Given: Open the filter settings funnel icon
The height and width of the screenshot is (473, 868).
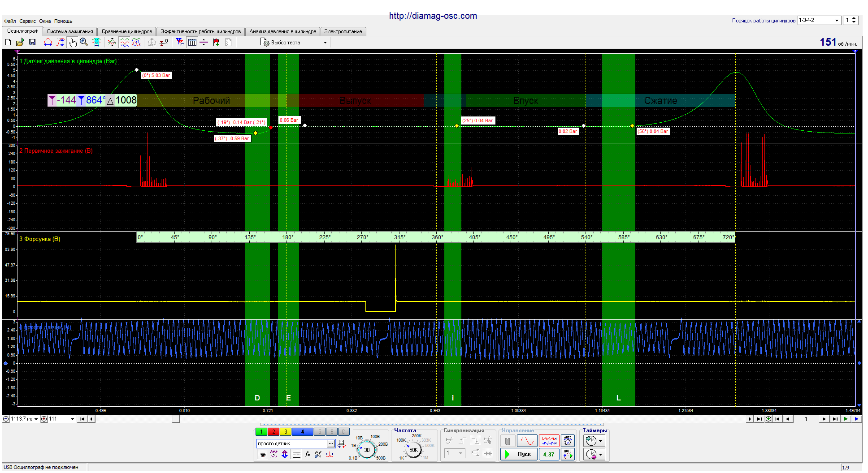Looking at the screenshot, I should pyautogui.click(x=180, y=42).
